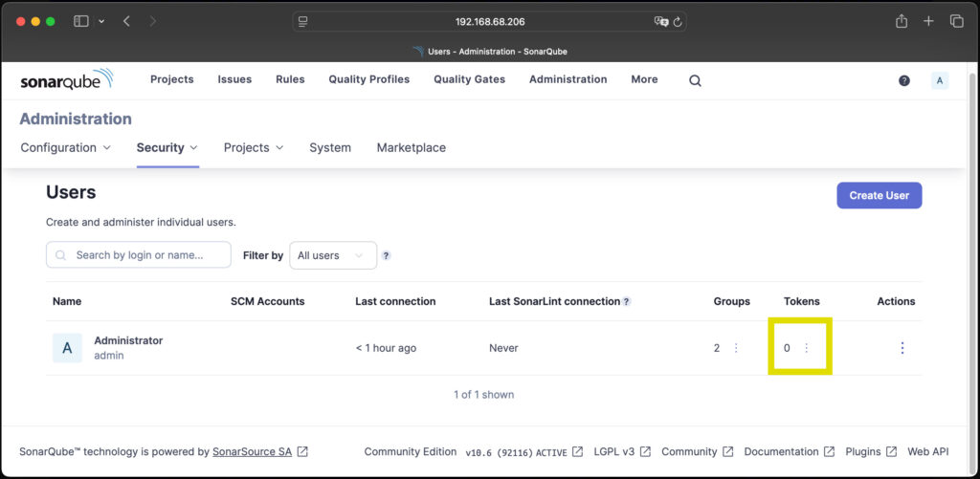Click the Filter by help icon
Screen dimensions: 980x479
tap(387, 255)
